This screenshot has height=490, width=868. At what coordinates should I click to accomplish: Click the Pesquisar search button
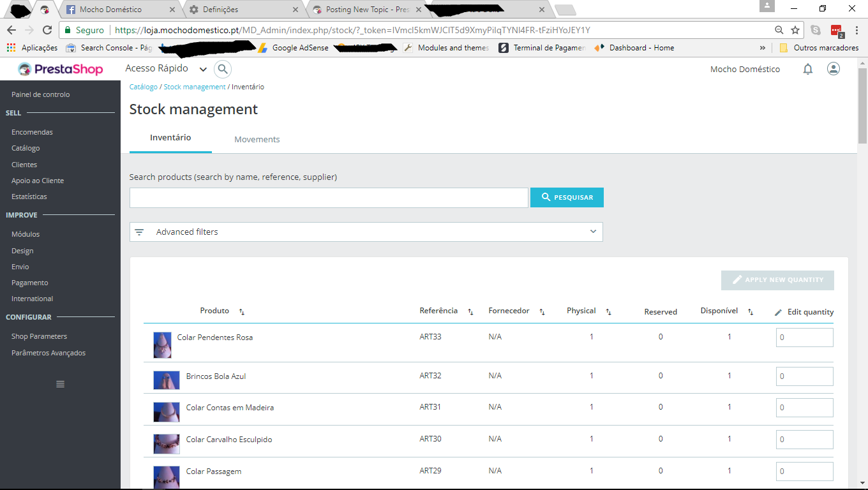[567, 198]
